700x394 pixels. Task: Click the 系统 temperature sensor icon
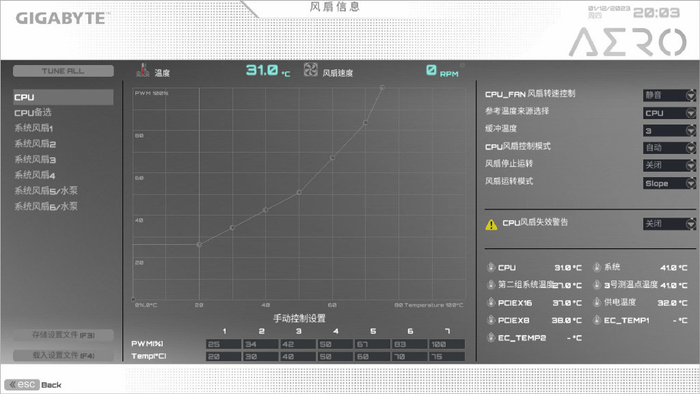point(596,267)
